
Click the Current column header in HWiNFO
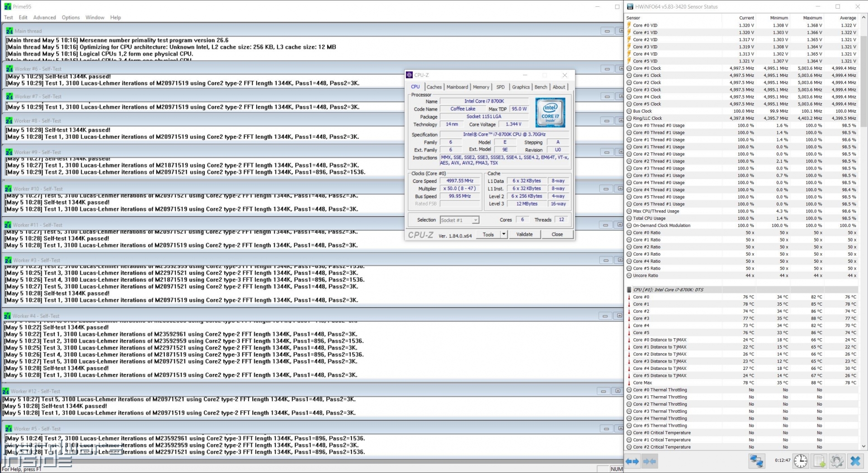pos(739,18)
